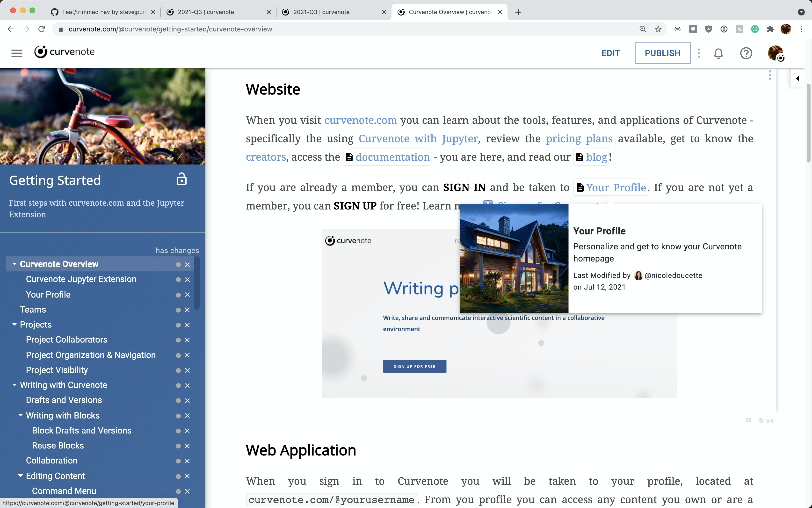Open the user avatar menu in the header
Screen dimensions: 812x508
tap(776, 53)
